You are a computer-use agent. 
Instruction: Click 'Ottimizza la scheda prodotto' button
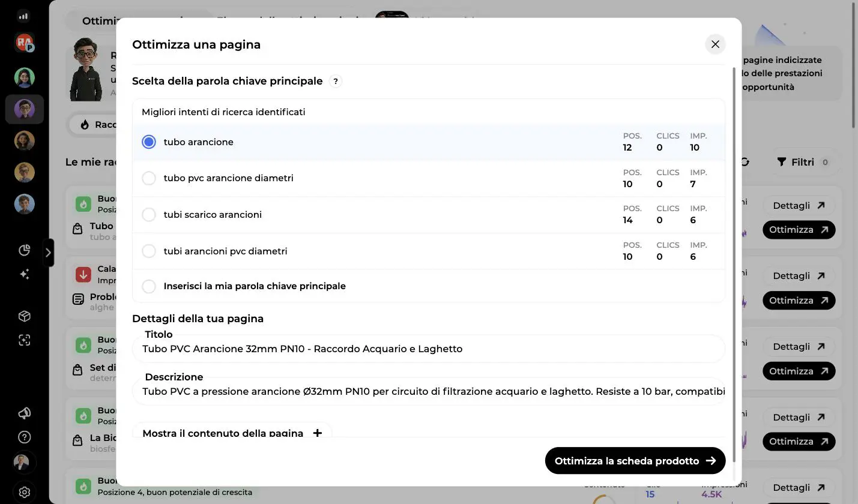click(635, 461)
